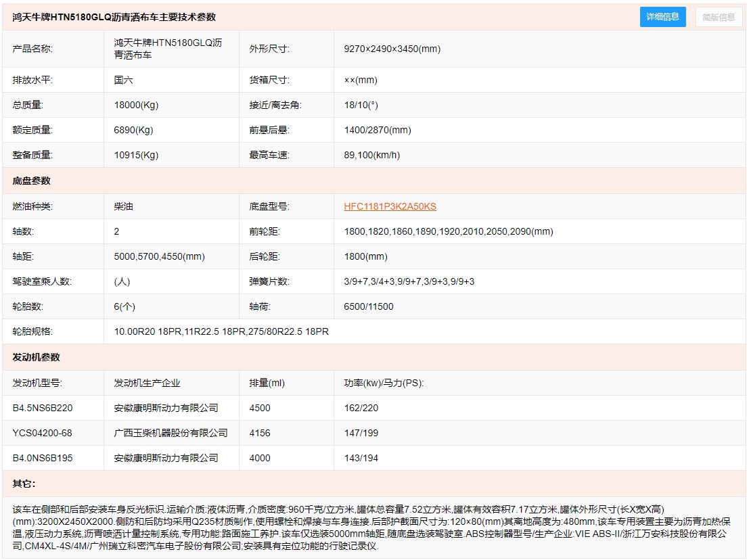Click the 接近/离去角 label
Screen dimensions: 749x560
275,105
